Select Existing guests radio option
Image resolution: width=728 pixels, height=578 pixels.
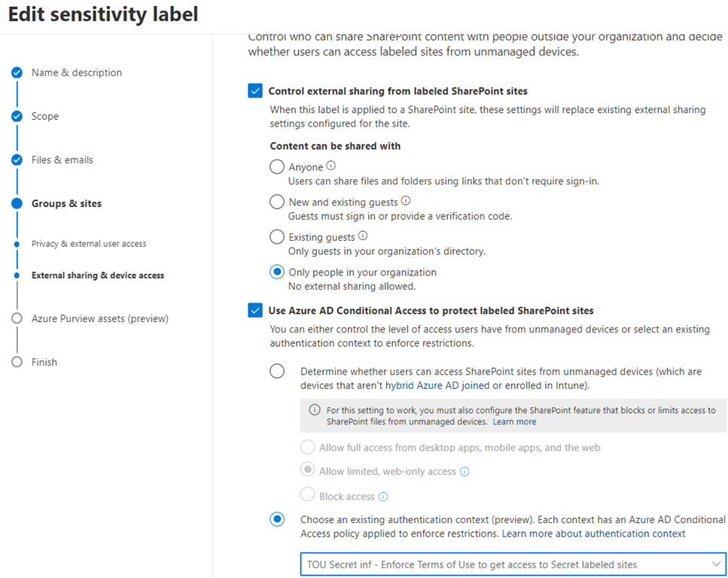(277, 237)
